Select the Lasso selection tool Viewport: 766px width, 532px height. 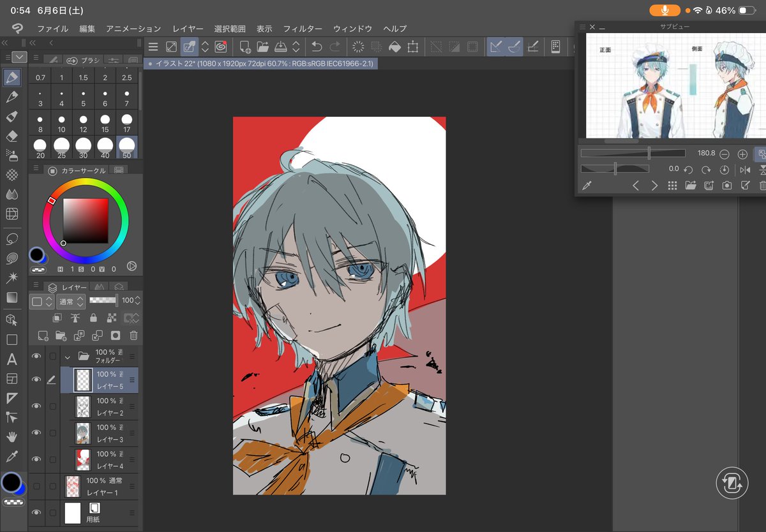[x=12, y=239]
